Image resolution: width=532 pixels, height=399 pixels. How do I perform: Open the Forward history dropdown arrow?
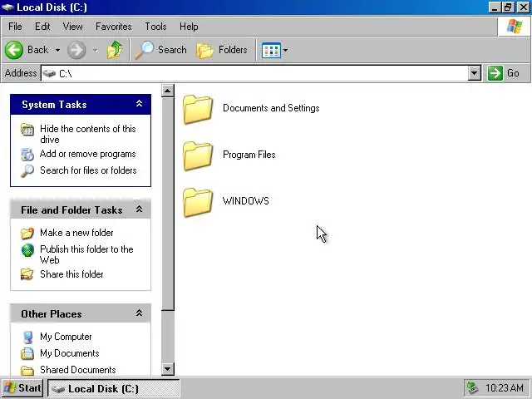[96, 50]
